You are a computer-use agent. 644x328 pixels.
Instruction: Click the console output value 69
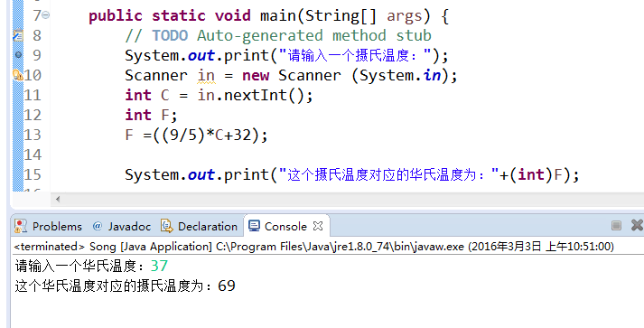227,286
